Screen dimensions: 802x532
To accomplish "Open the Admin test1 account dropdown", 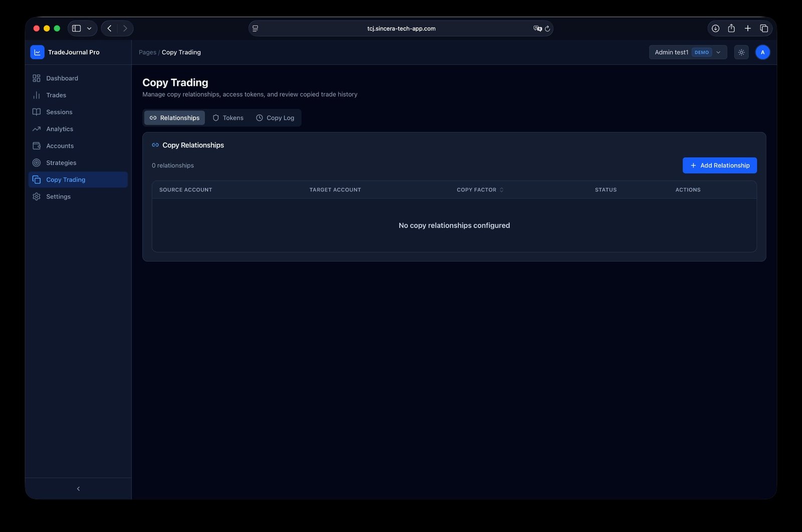I will click(687, 52).
